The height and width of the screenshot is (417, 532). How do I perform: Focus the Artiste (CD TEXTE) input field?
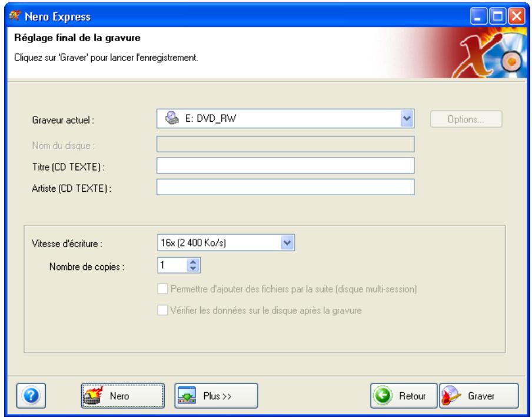pos(285,187)
